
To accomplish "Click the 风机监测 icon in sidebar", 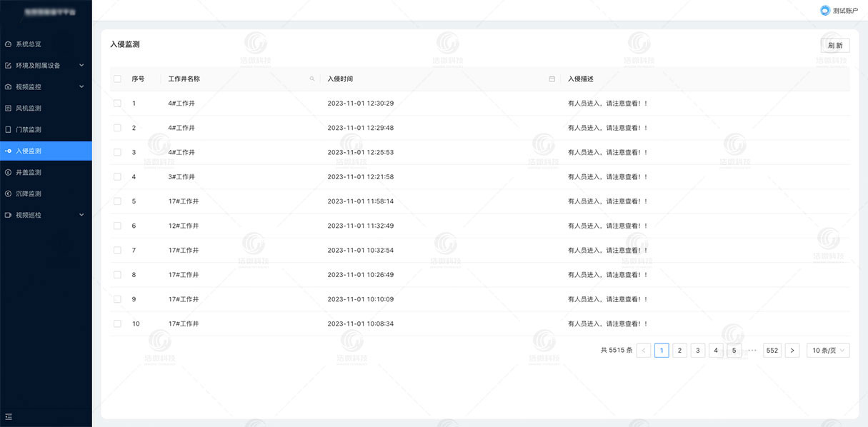I will tap(9, 109).
